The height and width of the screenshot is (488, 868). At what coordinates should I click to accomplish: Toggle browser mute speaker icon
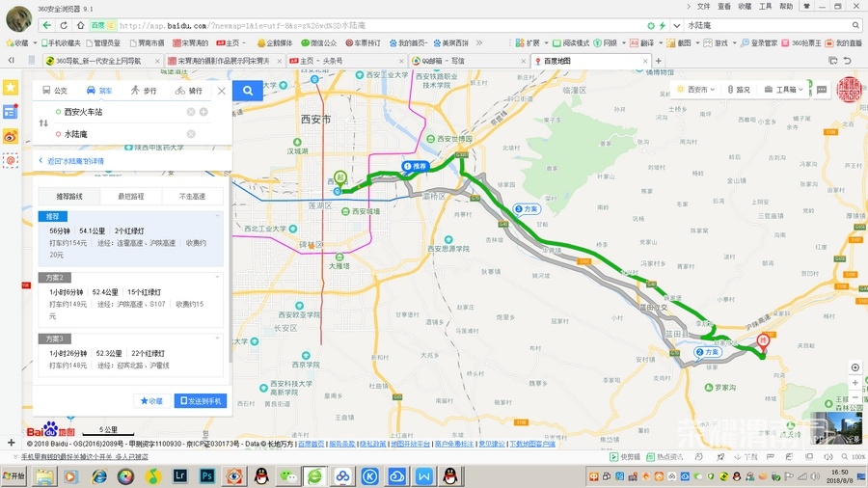pos(828,457)
